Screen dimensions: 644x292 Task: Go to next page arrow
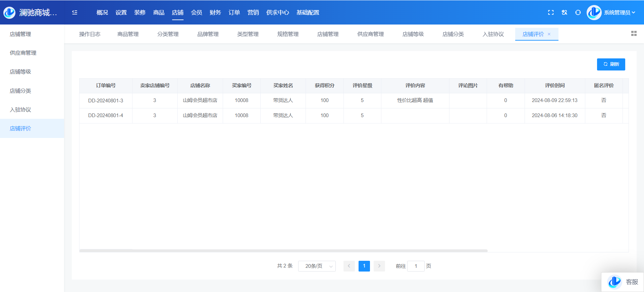tap(379, 266)
